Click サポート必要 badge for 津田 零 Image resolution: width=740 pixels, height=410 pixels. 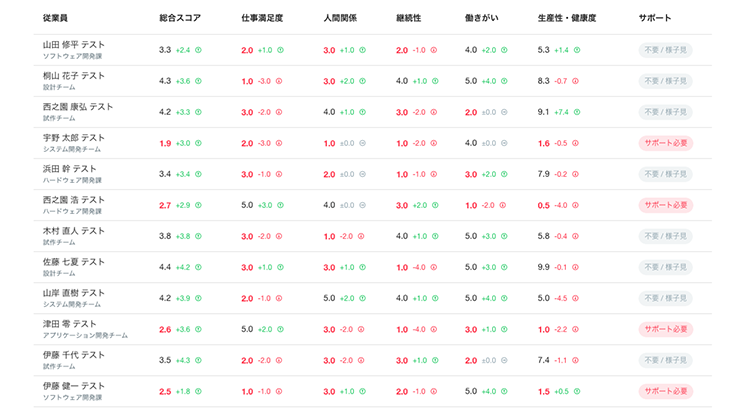click(x=666, y=329)
